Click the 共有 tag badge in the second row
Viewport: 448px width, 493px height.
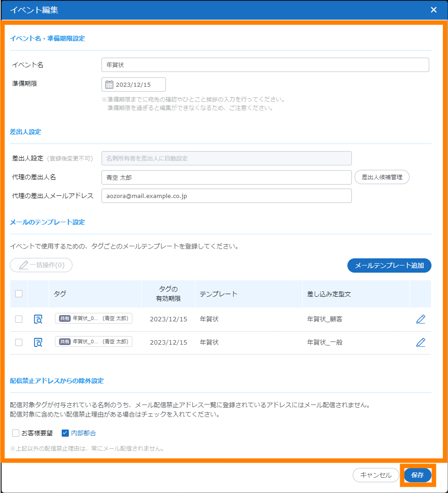(x=65, y=342)
